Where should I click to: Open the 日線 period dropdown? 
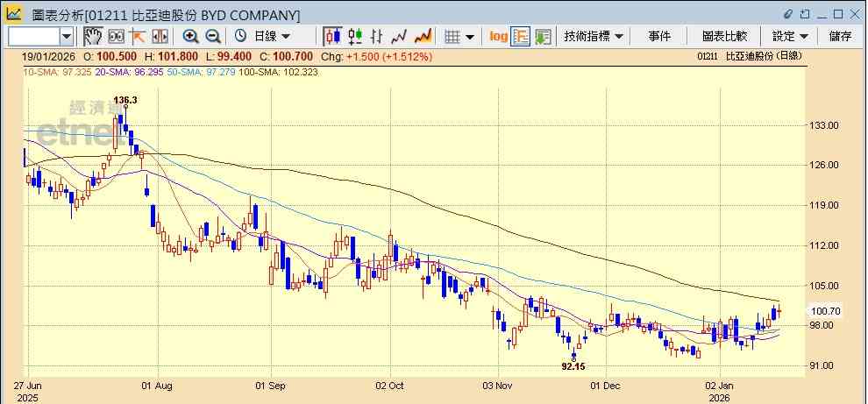tap(272, 37)
